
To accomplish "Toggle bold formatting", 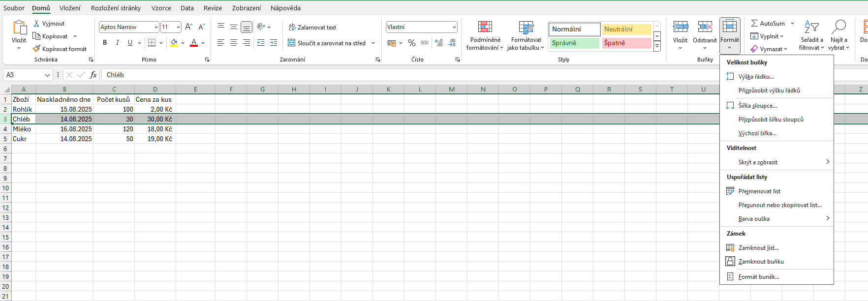I will [105, 43].
